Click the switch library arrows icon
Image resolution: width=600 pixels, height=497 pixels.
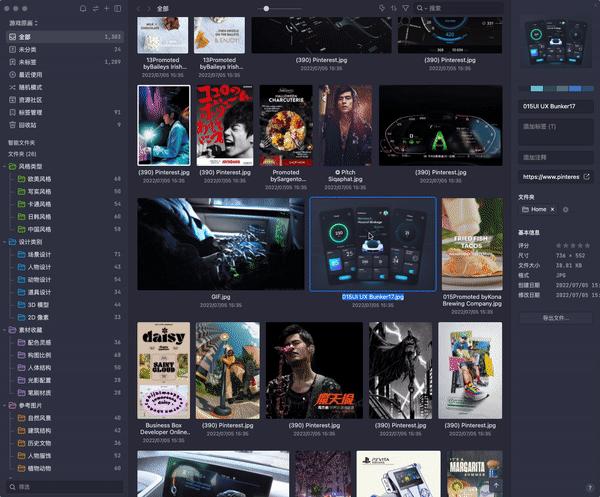[95, 8]
